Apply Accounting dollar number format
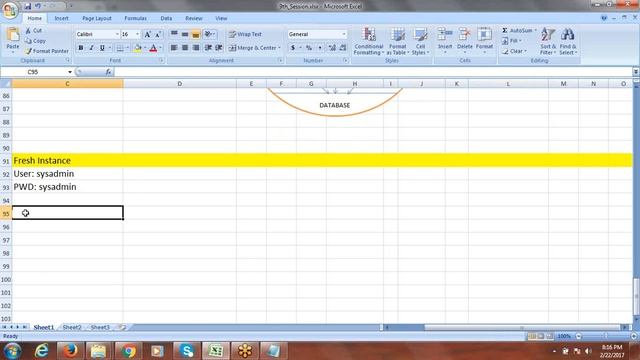Viewport: 640px width, 360px height. click(293, 48)
